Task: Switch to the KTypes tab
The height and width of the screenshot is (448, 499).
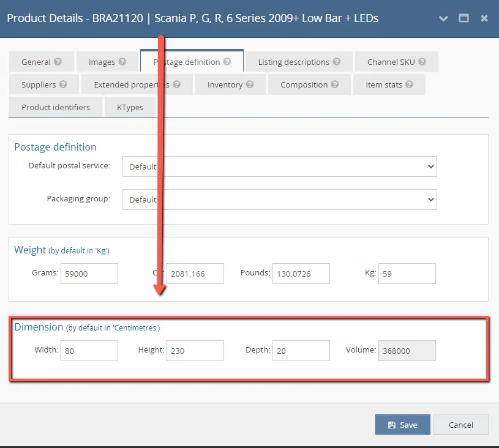Action: tap(130, 107)
